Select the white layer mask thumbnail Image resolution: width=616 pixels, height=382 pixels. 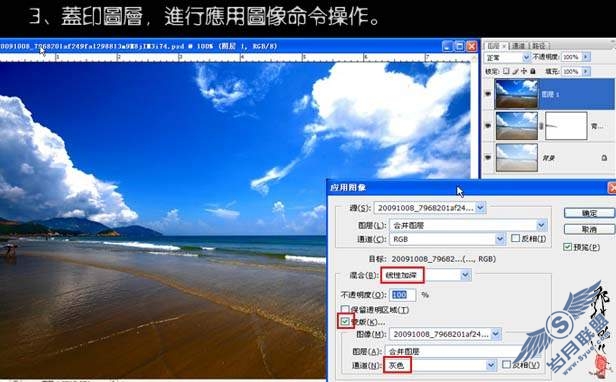pos(566,126)
